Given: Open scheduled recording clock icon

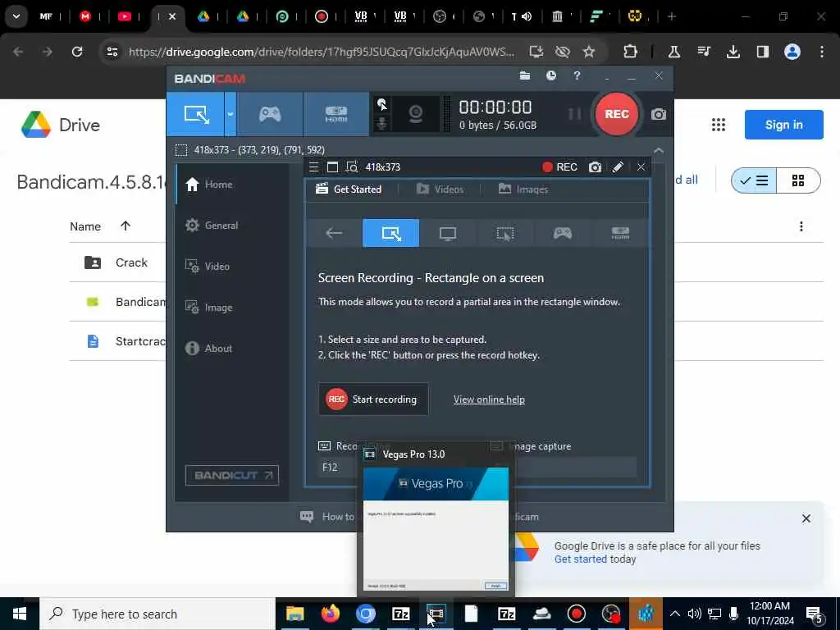Looking at the screenshot, I should 550,75.
